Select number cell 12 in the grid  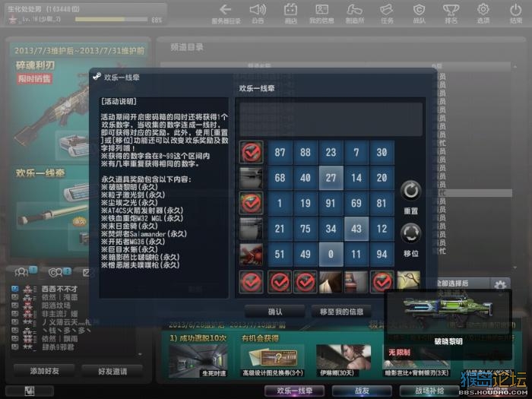coord(382,229)
